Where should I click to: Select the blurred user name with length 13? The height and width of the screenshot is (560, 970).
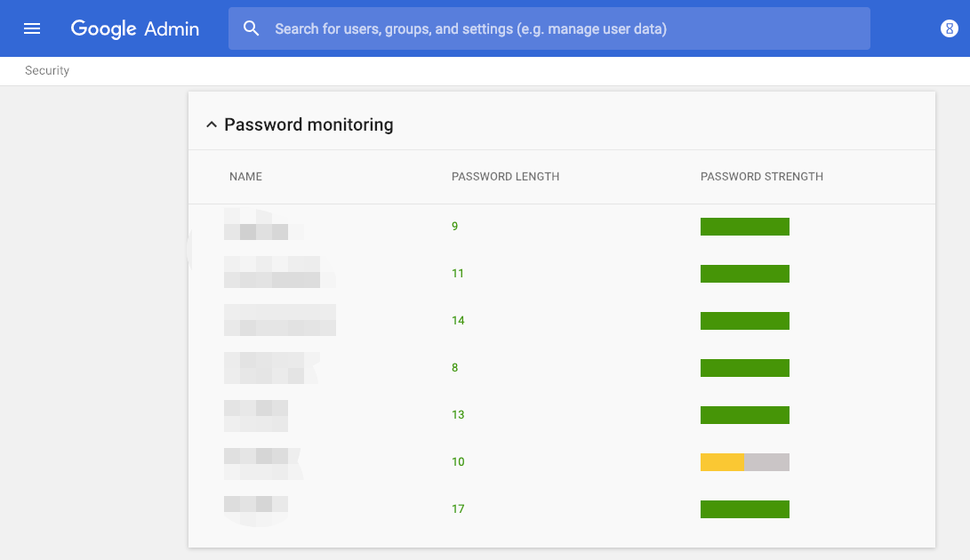pos(256,416)
